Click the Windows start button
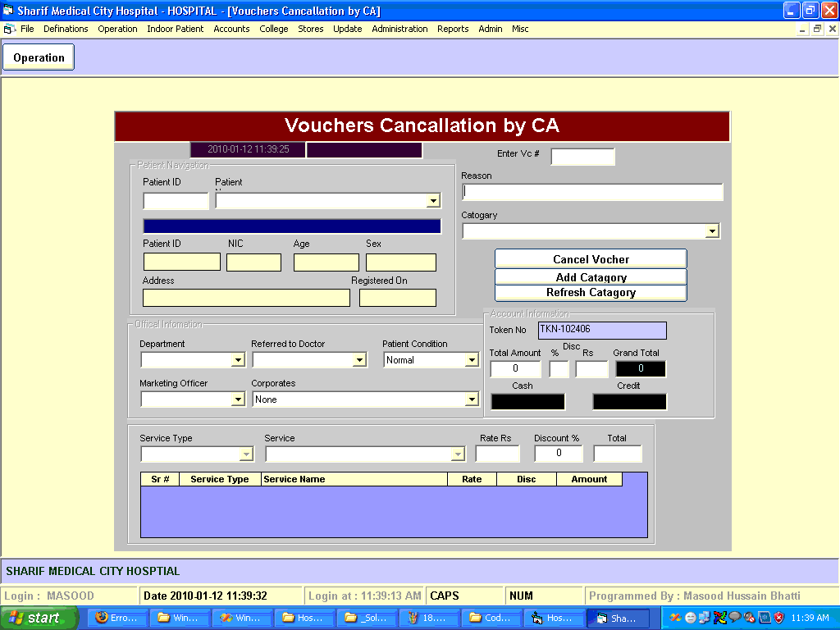840x630 pixels. click(x=39, y=618)
